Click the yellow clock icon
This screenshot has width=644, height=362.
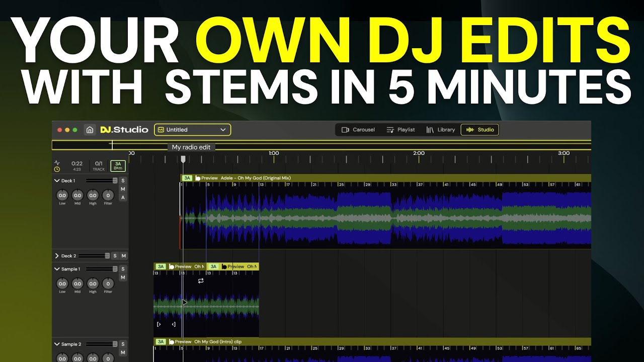tap(57, 169)
